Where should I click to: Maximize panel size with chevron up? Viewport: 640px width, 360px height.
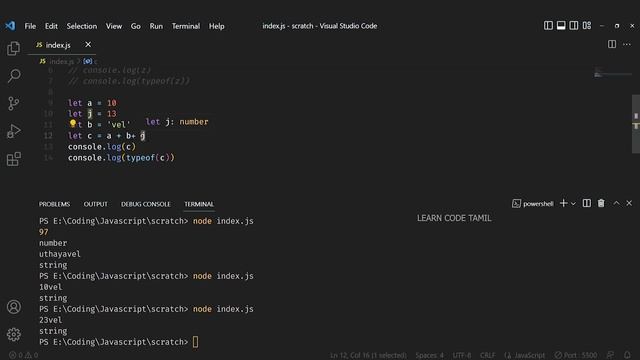pyautogui.click(x=616, y=203)
